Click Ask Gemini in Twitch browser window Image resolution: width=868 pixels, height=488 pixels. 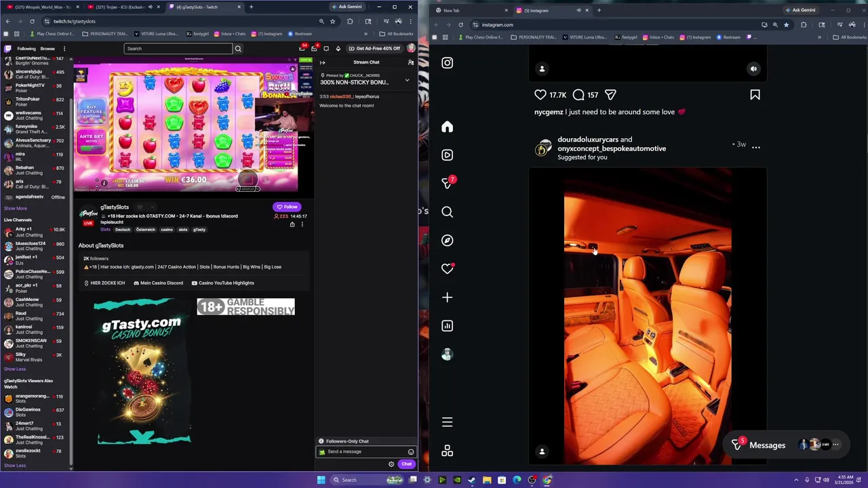347,7
